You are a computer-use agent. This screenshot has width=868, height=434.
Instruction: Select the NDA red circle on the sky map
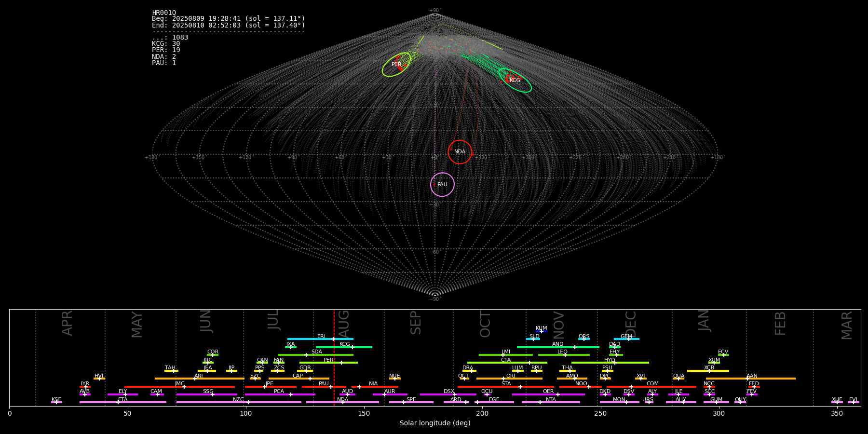[460, 152]
